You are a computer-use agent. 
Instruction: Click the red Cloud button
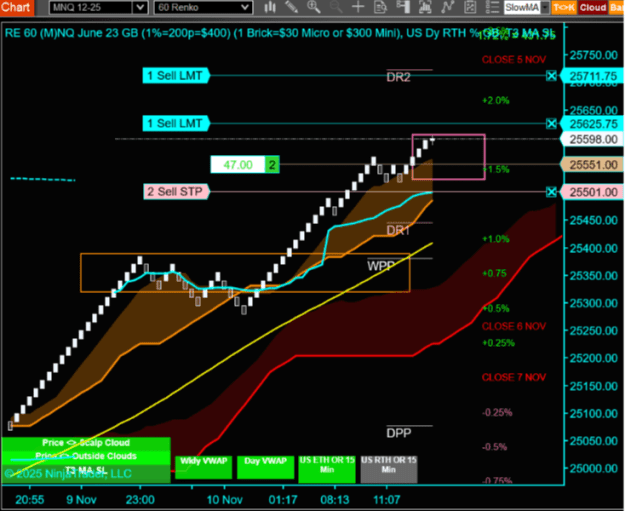(x=592, y=8)
